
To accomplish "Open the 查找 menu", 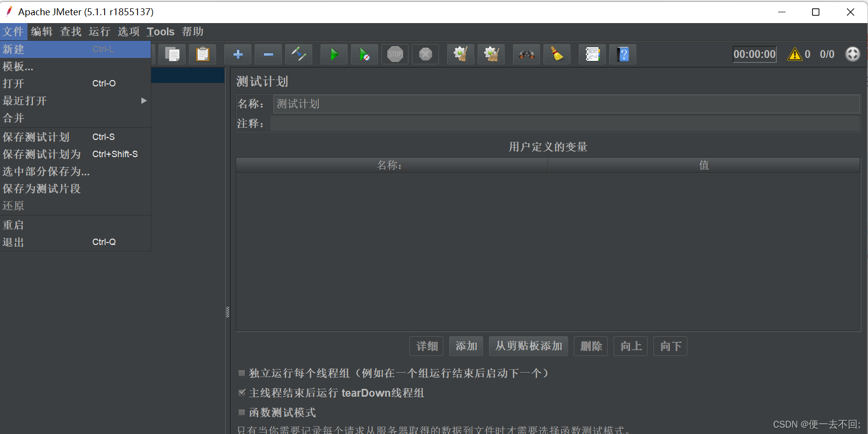I will pyautogui.click(x=71, y=31).
